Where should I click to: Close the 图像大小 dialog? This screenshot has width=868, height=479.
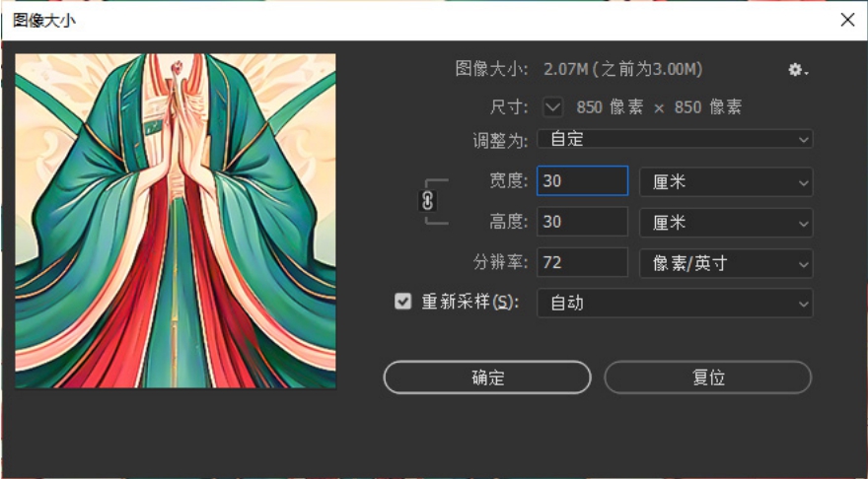(847, 20)
